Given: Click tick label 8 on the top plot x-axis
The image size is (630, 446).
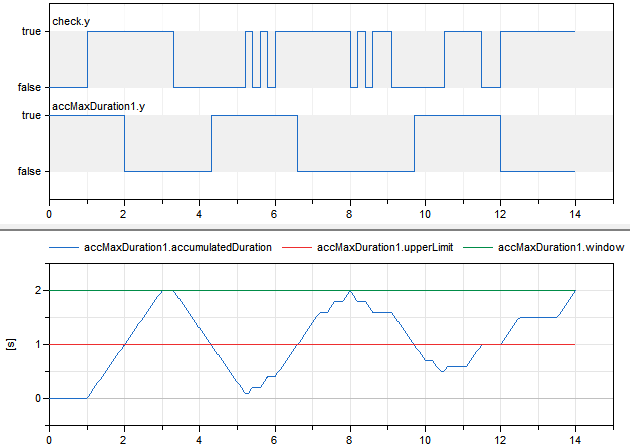Looking at the screenshot, I should (x=349, y=212).
